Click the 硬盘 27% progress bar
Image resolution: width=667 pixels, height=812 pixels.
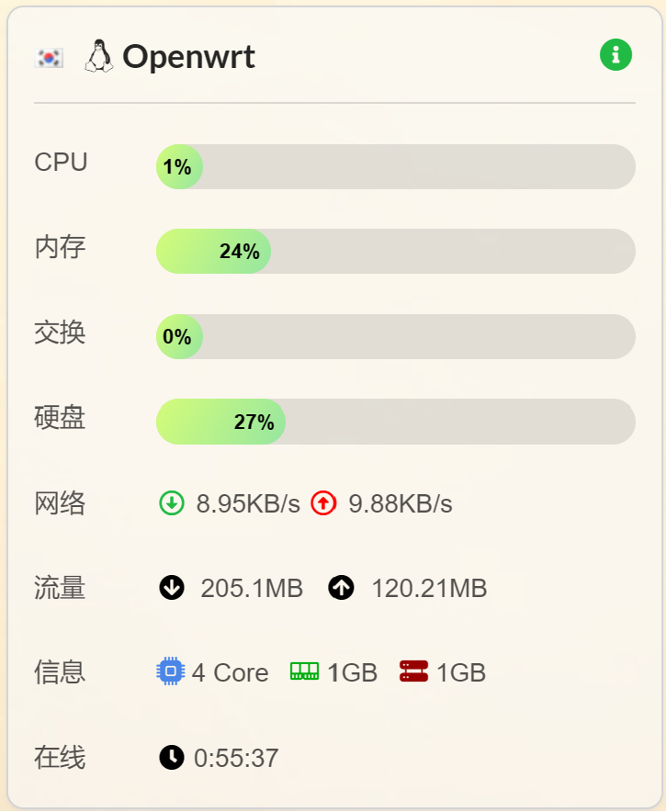point(395,422)
